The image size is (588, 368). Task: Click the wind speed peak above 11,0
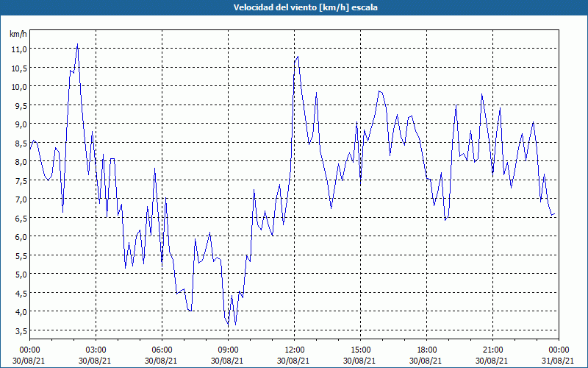tap(78, 44)
